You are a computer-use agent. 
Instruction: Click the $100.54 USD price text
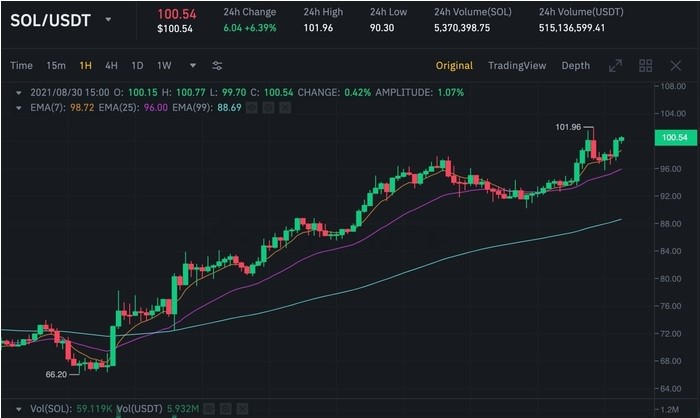pos(175,29)
